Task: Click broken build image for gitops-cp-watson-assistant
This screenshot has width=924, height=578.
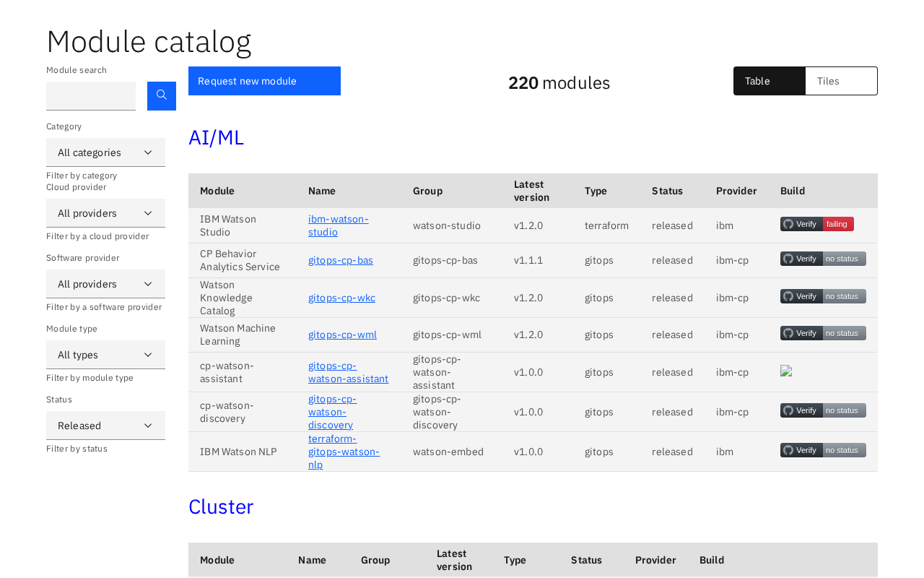Action: [786, 371]
